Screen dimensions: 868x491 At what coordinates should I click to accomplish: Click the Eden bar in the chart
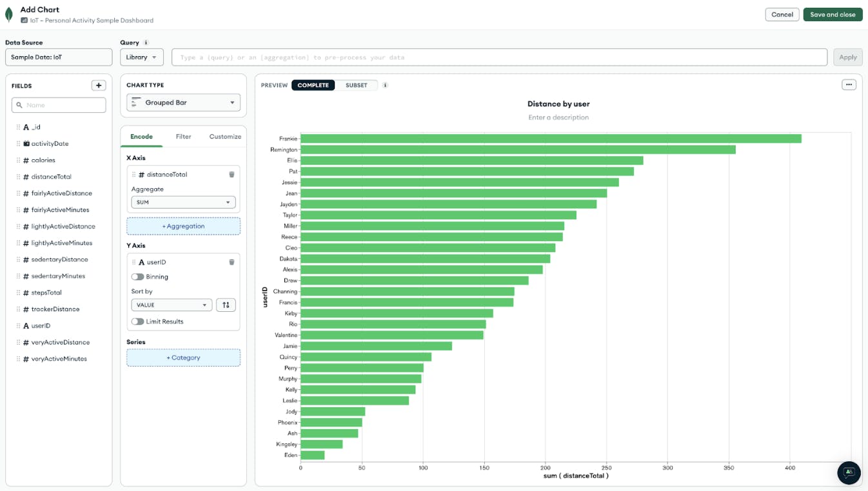[312, 455]
